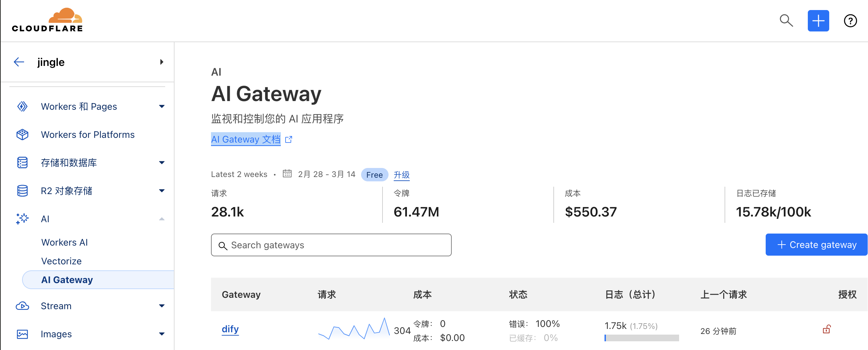Click the Cloudflare logo

(47, 20)
